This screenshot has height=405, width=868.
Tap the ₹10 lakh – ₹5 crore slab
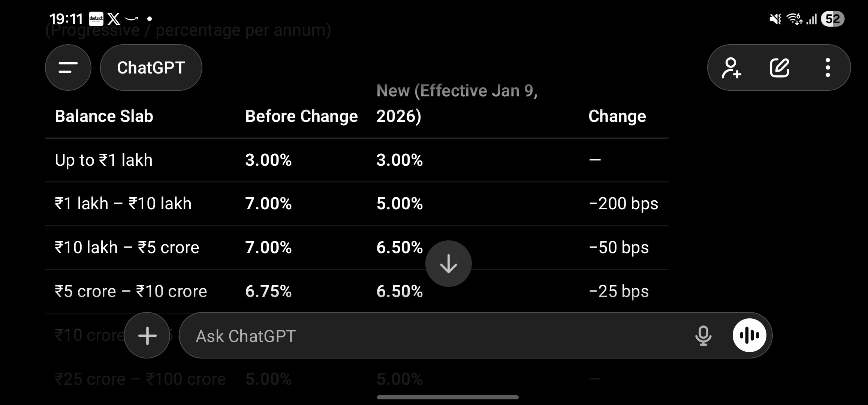click(x=127, y=247)
